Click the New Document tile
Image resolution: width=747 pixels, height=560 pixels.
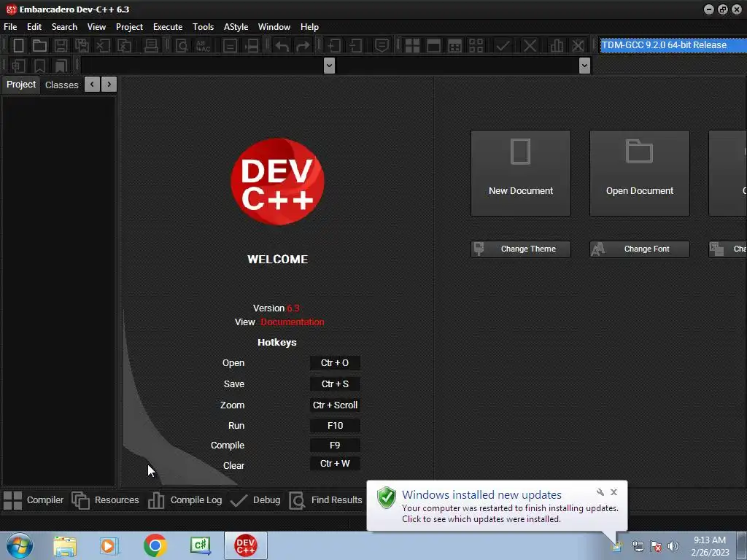pos(521,174)
